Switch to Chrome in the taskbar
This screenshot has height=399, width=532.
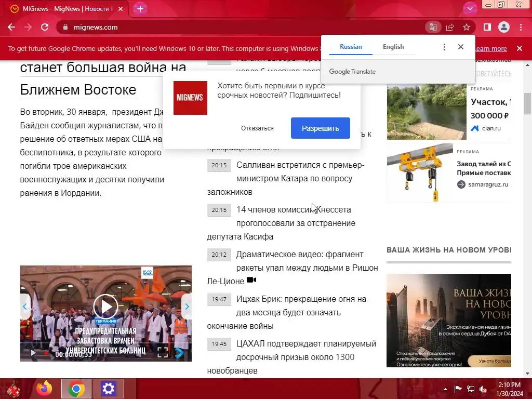[x=76, y=389]
